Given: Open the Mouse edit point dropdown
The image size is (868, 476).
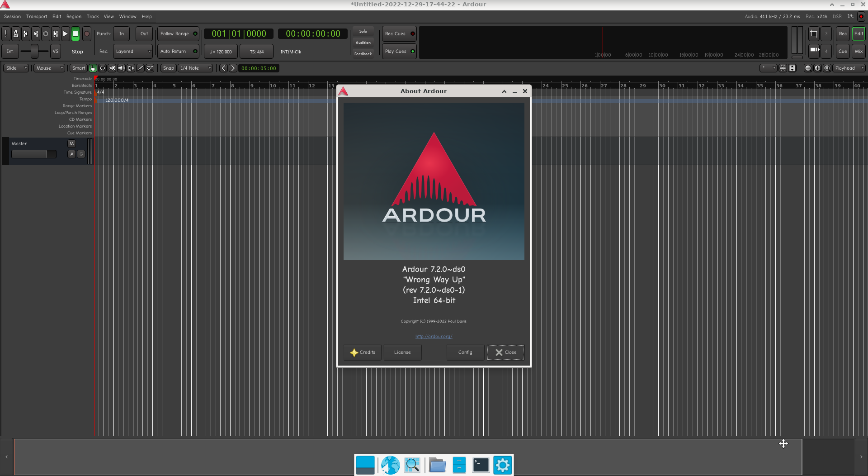Looking at the screenshot, I should pos(49,68).
